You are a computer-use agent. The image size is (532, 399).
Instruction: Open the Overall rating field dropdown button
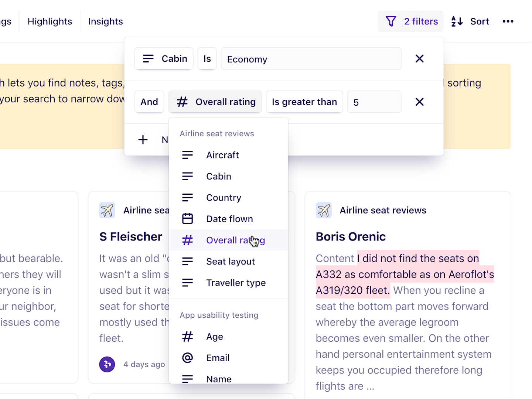215,102
